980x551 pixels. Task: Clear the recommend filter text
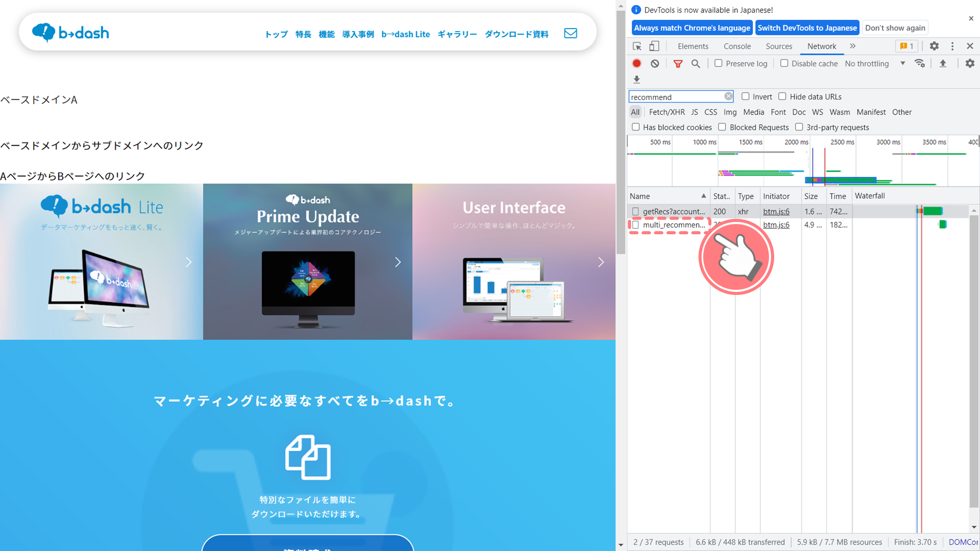coord(728,96)
